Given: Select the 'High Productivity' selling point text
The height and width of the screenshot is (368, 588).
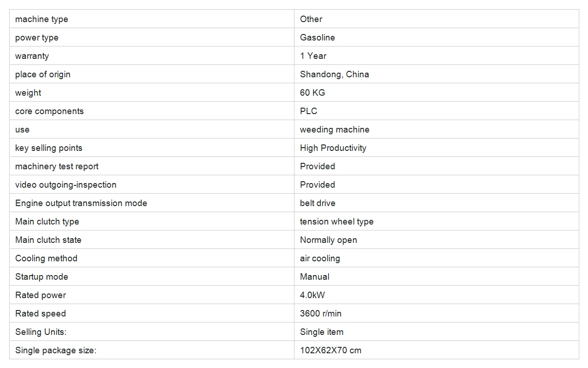Looking at the screenshot, I should click(x=333, y=148).
